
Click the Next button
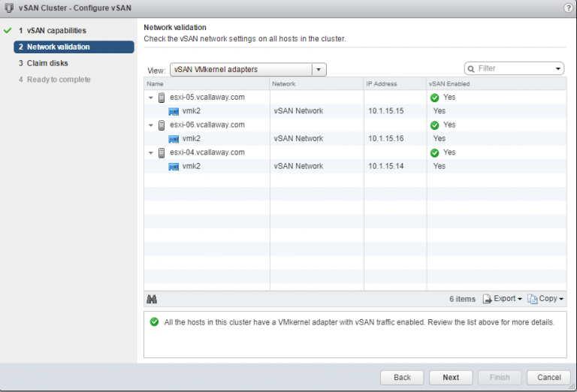click(451, 377)
